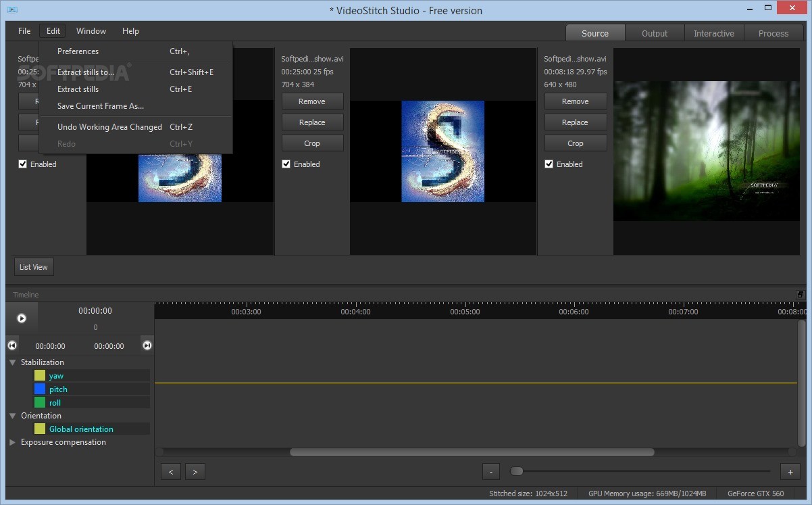Expand the Exposure compensation group

13,443
